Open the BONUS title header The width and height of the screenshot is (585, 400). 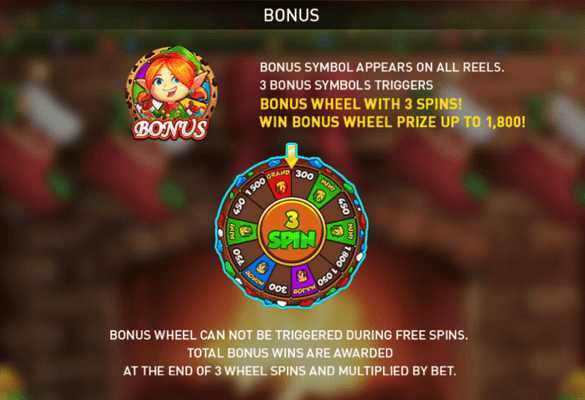click(291, 15)
